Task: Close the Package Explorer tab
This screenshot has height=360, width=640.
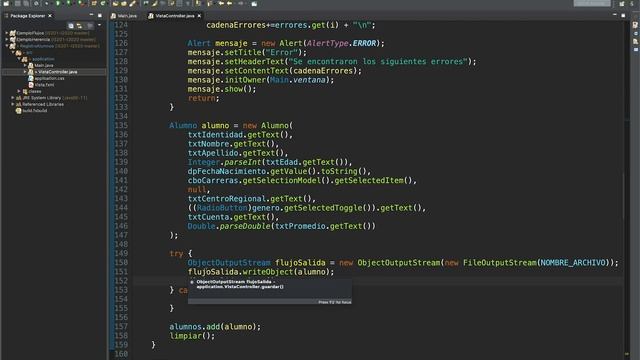Action: pos(50,16)
